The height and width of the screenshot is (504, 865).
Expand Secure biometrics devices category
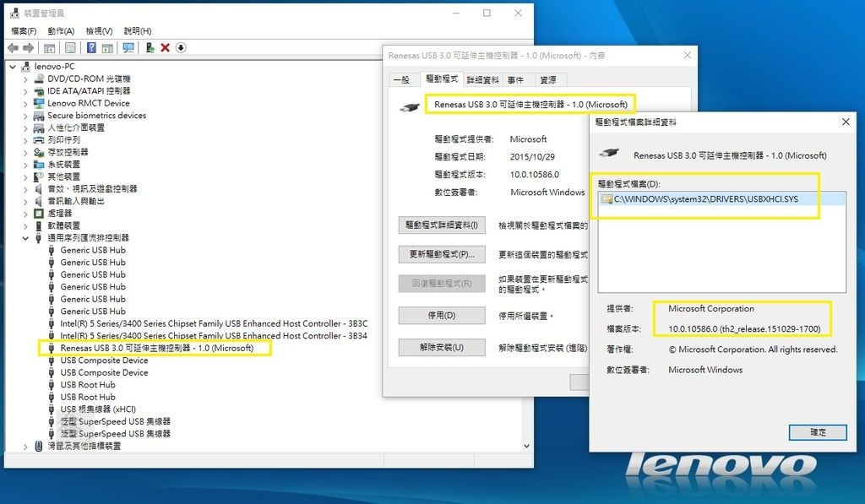click(x=25, y=116)
